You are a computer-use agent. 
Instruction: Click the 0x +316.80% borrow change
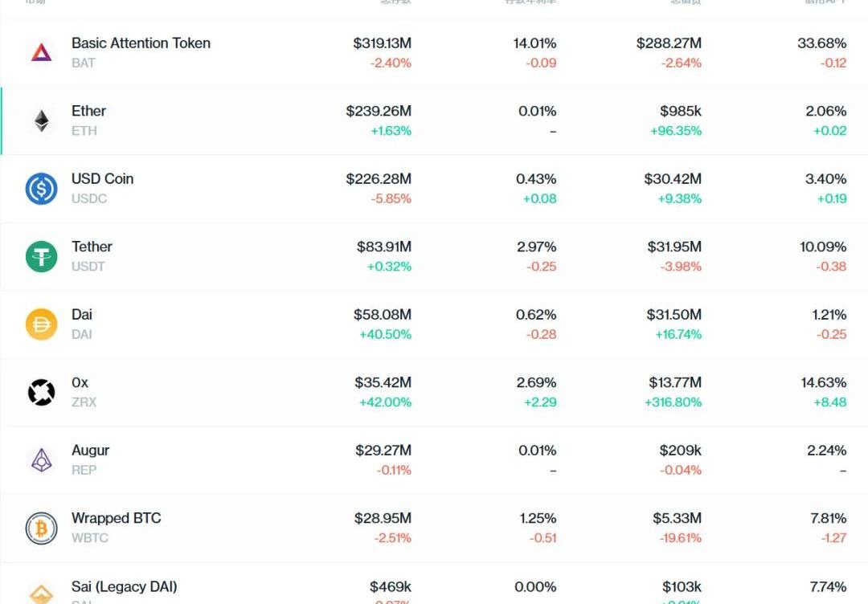[673, 402]
